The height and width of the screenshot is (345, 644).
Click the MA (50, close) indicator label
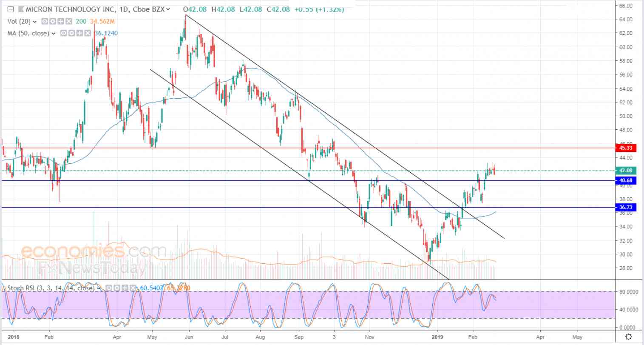[28, 33]
